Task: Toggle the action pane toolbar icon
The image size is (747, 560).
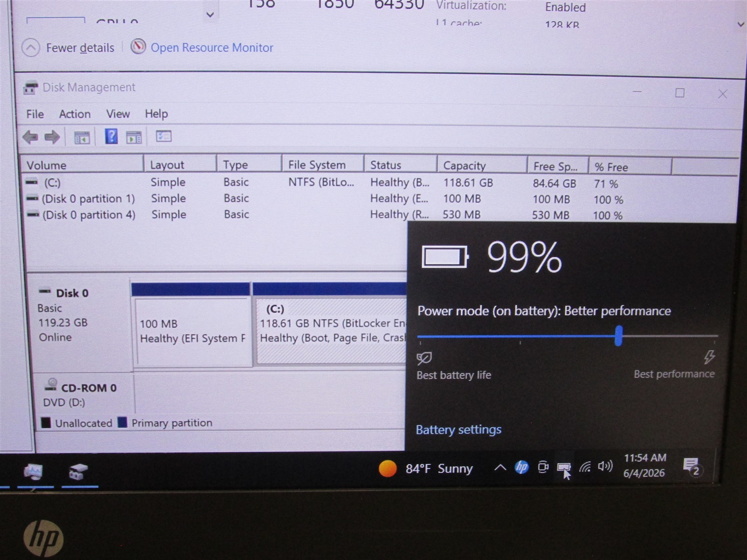Action: (x=134, y=137)
